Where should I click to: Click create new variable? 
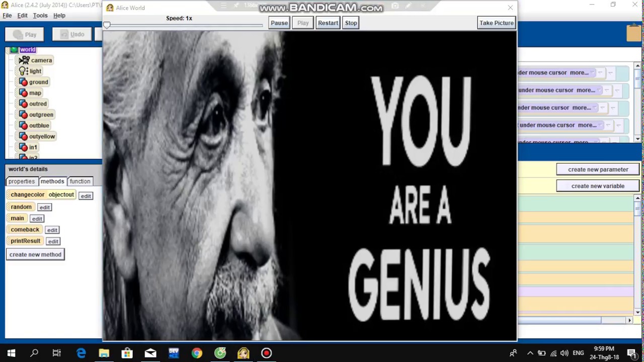tap(598, 186)
